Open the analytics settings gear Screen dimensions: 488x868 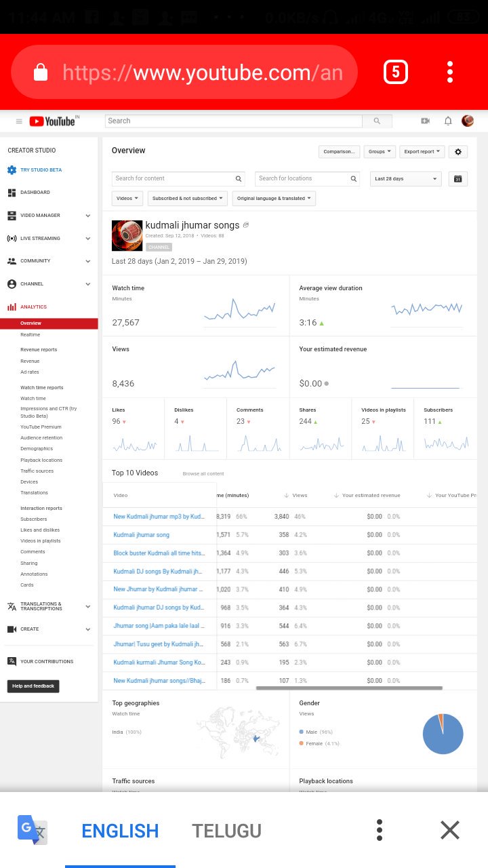(458, 152)
